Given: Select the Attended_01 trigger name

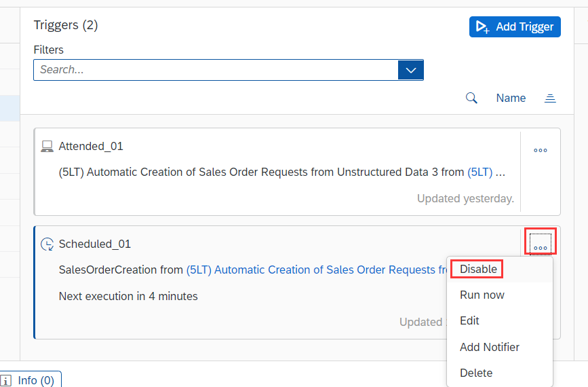Looking at the screenshot, I should 91,147.
